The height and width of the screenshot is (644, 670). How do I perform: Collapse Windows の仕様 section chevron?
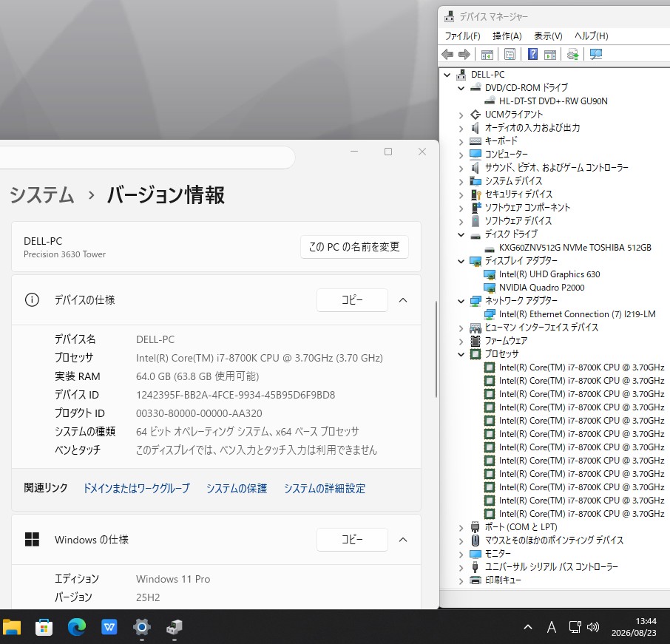[403, 540]
